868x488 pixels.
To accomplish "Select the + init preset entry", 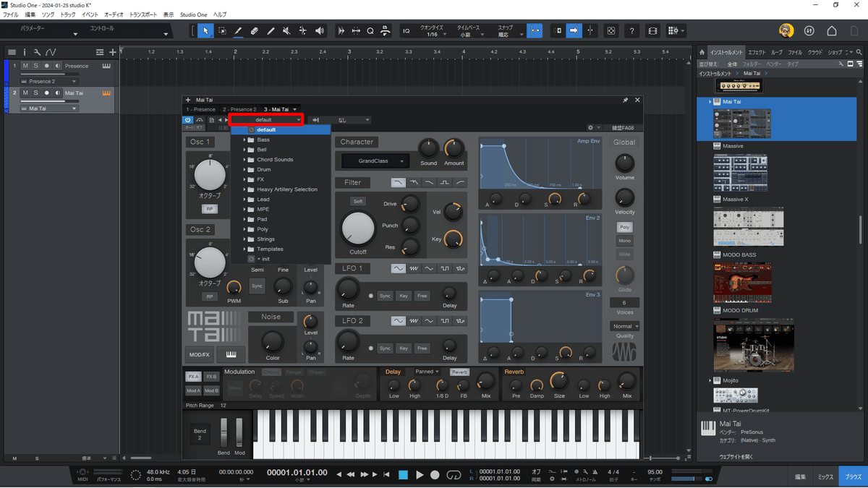I will click(281, 259).
